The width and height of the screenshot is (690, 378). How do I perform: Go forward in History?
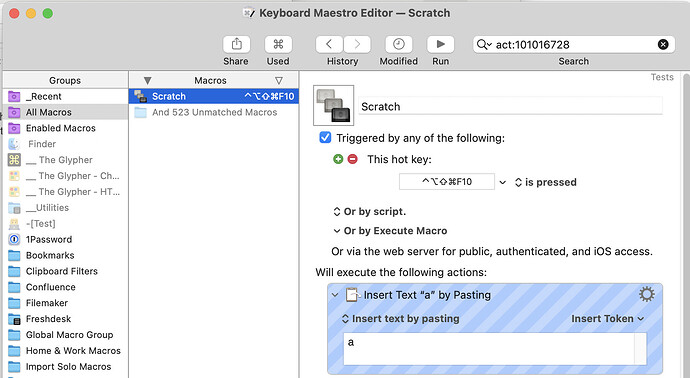coord(357,44)
